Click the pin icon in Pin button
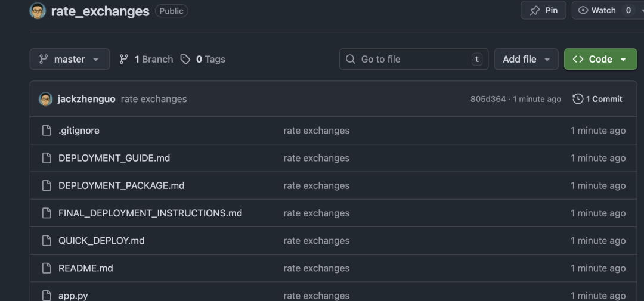 [x=535, y=10]
